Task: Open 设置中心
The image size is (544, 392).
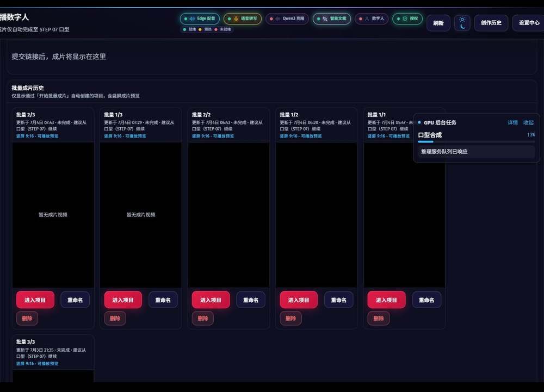Action: point(529,23)
